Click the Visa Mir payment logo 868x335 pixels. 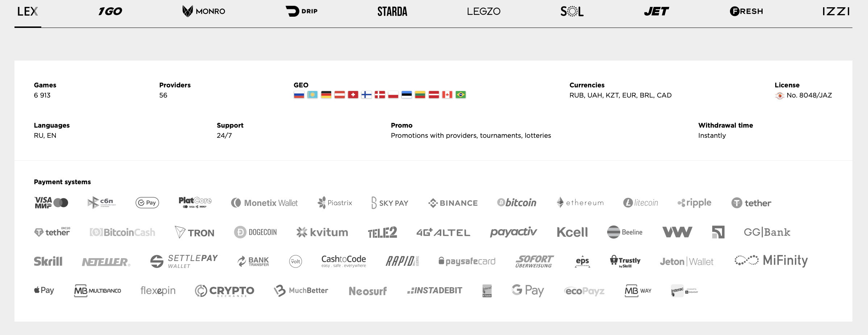51,203
